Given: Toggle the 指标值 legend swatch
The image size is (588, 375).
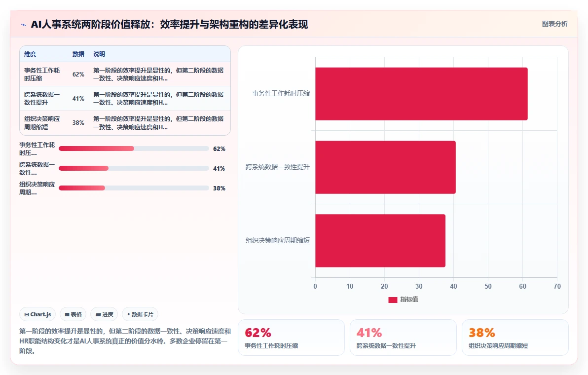Looking at the screenshot, I should coord(393,300).
